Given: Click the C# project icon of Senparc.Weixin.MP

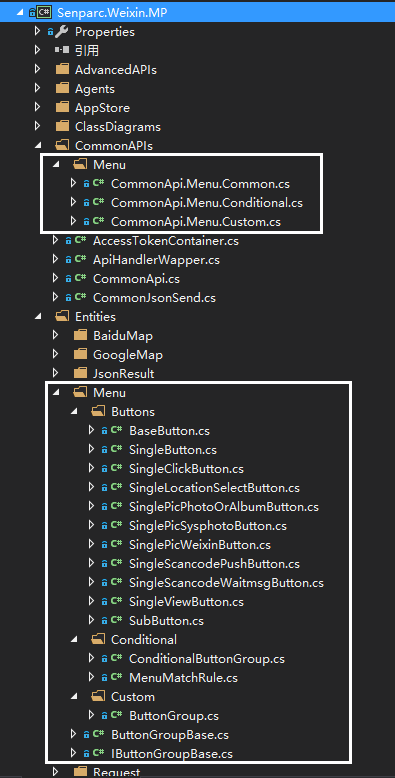Looking at the screenshot, I should click(x=45, y=12).
